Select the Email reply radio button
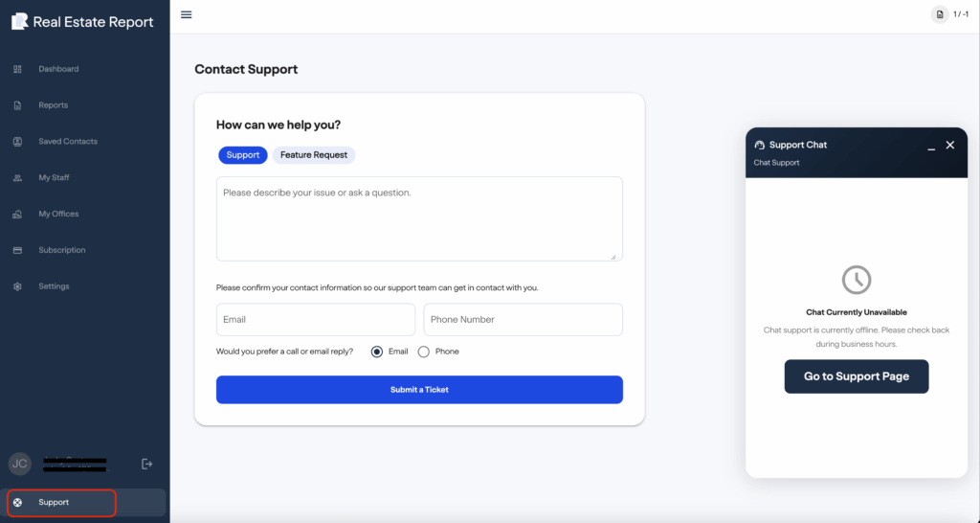This screenshot has width=980, height=523. [x=377, y=352]
